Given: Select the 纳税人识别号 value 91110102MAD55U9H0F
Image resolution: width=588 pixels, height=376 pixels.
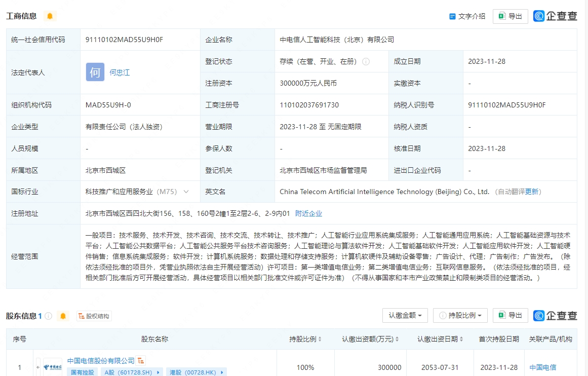Looking at the screenshot, I should pyautogui.click(x=506, y=105).
